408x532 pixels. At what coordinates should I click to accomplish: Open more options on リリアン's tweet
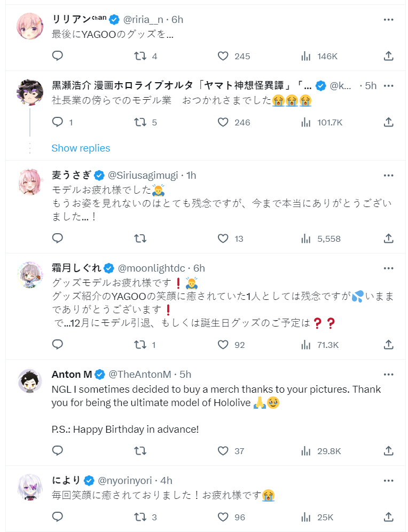[x=389, y=19]
